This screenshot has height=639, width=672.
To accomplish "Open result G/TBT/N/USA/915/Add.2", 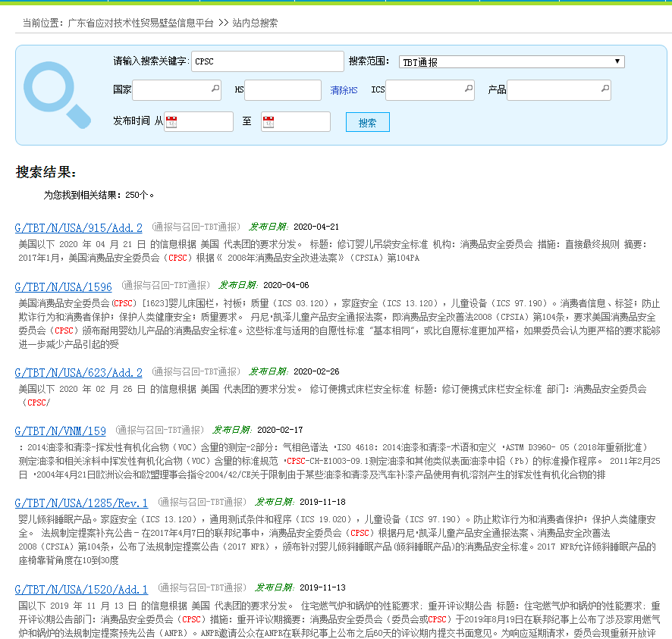I will 78,227.
